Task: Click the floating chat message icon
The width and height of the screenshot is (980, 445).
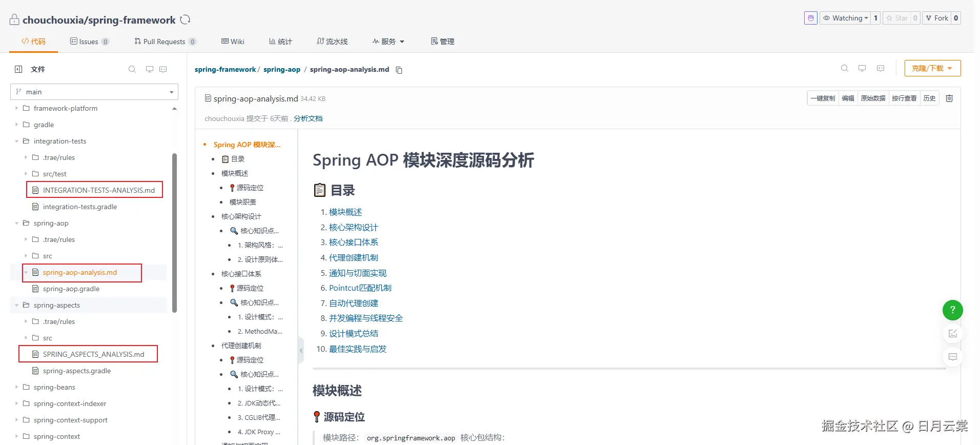Action: click(x=953, y=357)
